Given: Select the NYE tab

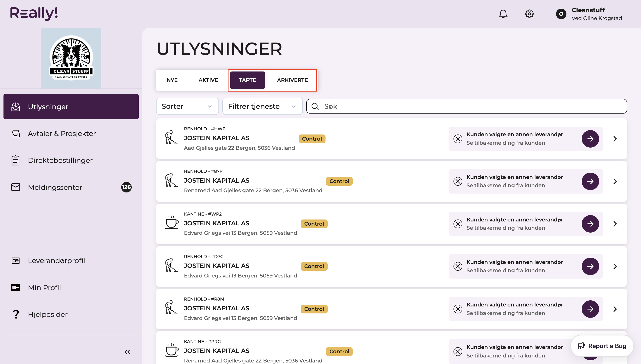Looking at the screenshot, I should [x=172, y=80].
